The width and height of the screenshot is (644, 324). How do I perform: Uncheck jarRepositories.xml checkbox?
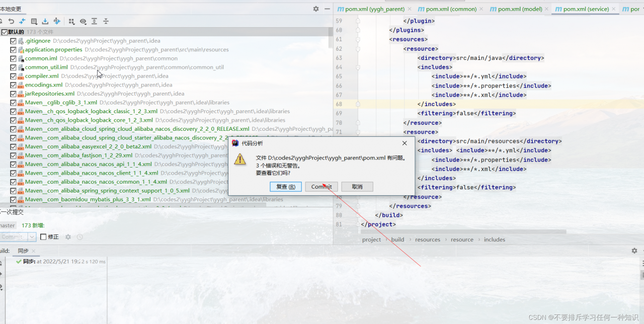click(14, 94)
